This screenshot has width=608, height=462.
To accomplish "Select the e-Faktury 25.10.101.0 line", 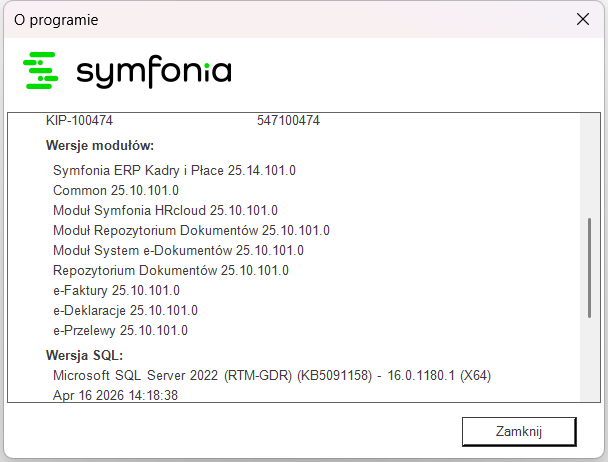I will pyautogui.click(x=116, y=291).
